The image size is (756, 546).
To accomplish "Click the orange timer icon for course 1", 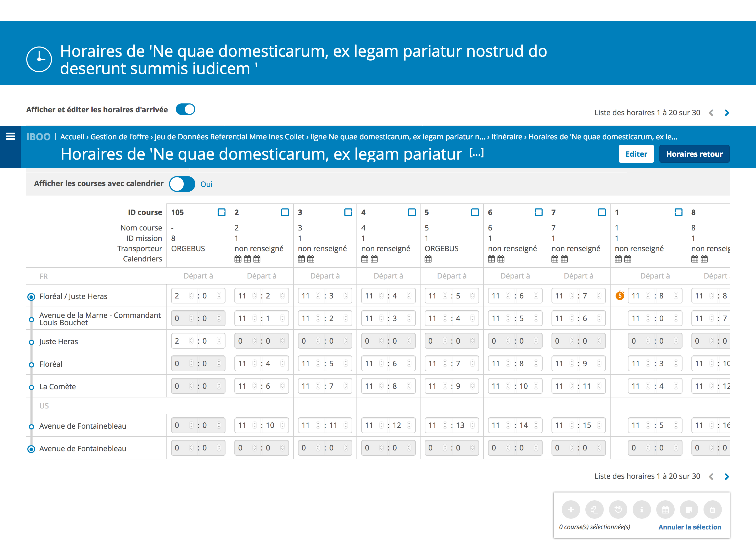I will (x=619, y=295).
